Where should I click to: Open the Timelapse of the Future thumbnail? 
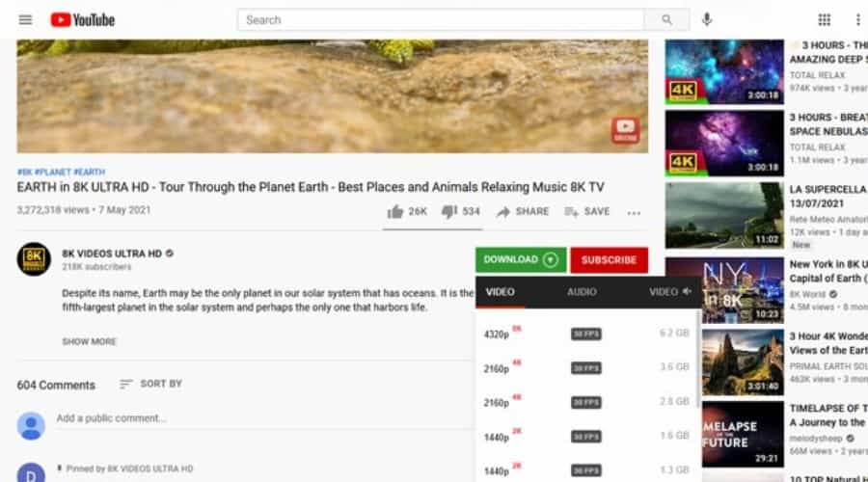[x=743, y=435]
